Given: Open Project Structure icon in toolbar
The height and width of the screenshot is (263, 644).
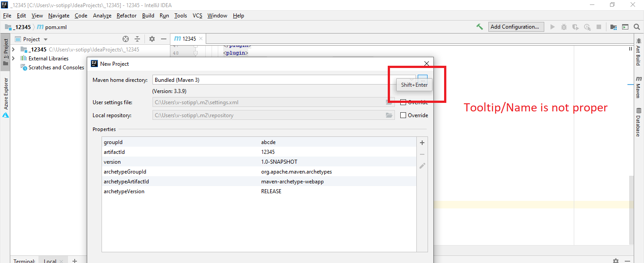Looking at the screenshot, I should [x=613, y=27].
